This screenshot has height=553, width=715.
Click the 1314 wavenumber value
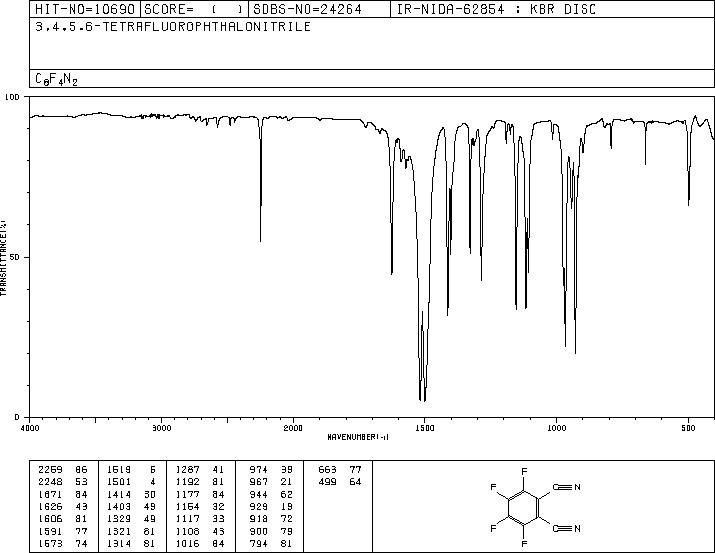[x=119, y=543]
